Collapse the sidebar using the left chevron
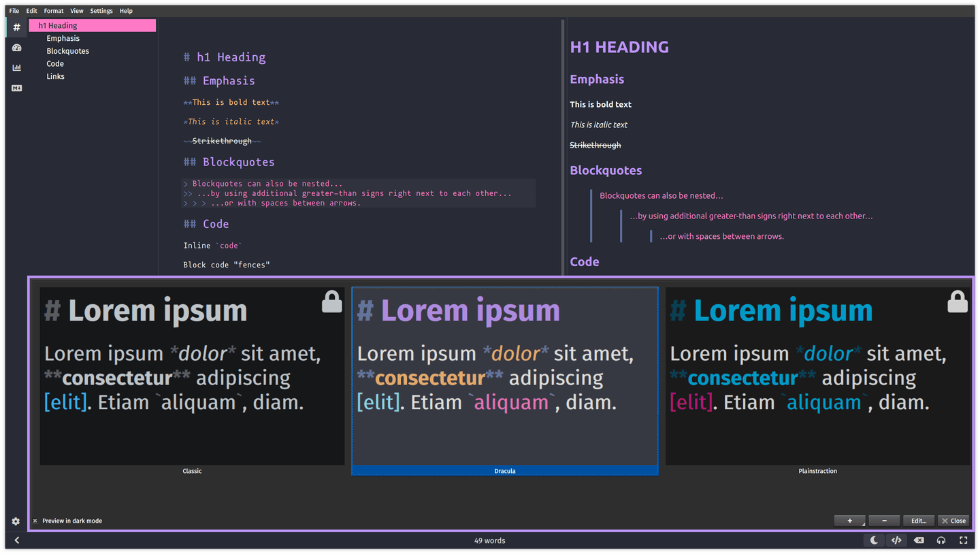 [17, 540]
